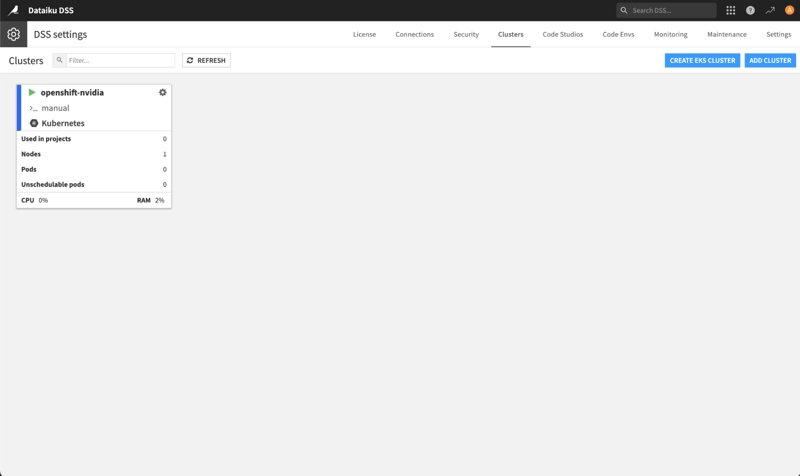Image resolution: width=800 pixels, height=476 pixels.
Task: Switch to the License tab
Action: coord(364,34)
